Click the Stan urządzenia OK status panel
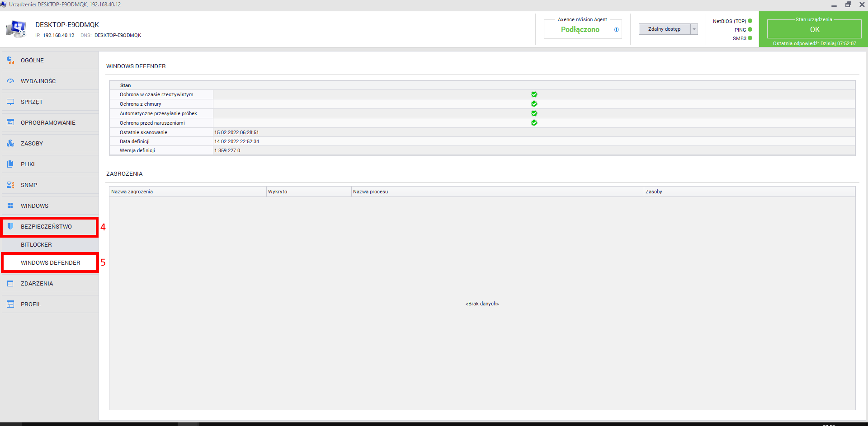The height and width of the screenshot is (426, 868). click(814, 29)
